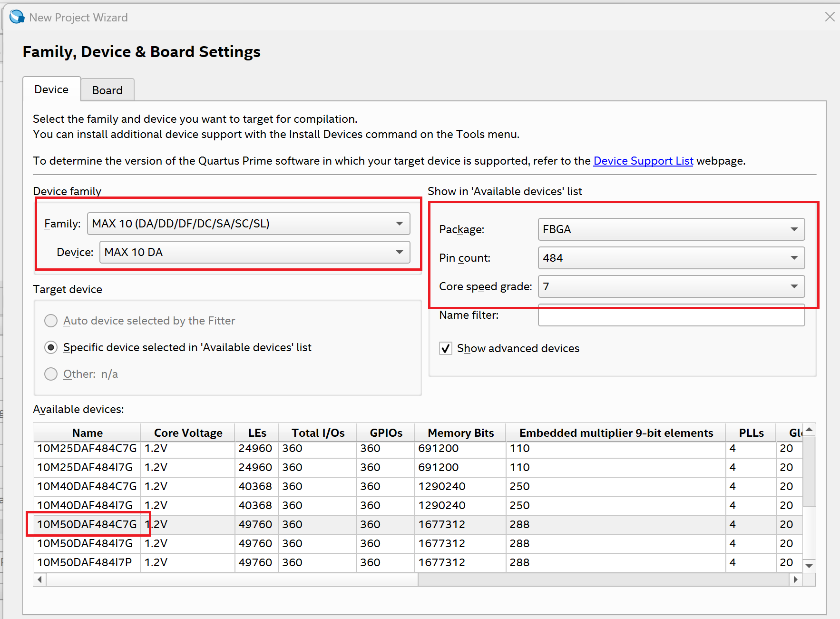Click multiplier value 110 in 10M25DAF484I7G row
The image size is (840, 619).
(x=519, y=467)
